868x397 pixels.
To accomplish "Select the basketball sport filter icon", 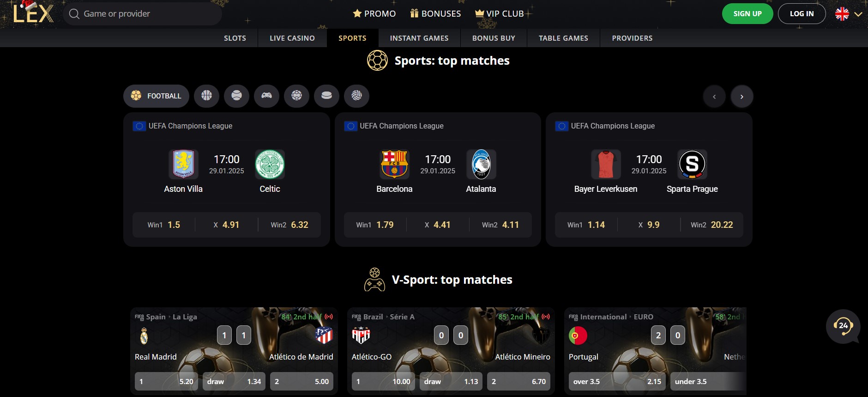I will (x=206, y=96).
